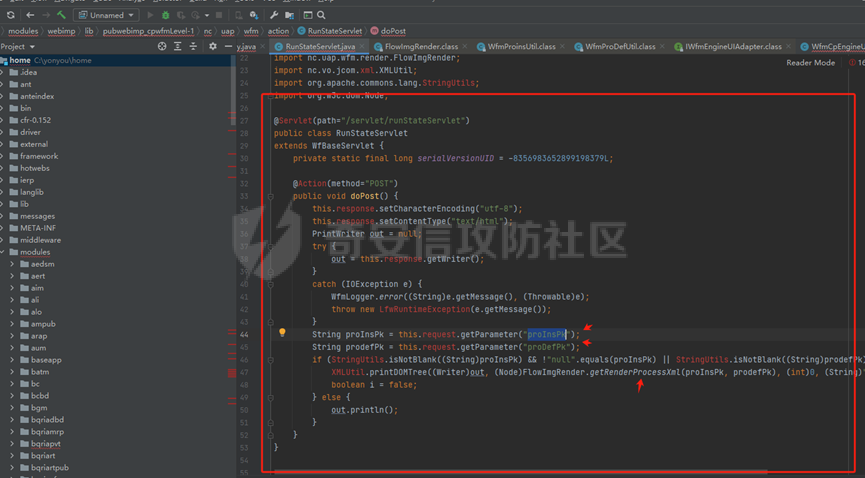Viewport: 865px width, 478px height.
Task: Click the Select Opened File target icon
Action: click(x=162, y=46)
